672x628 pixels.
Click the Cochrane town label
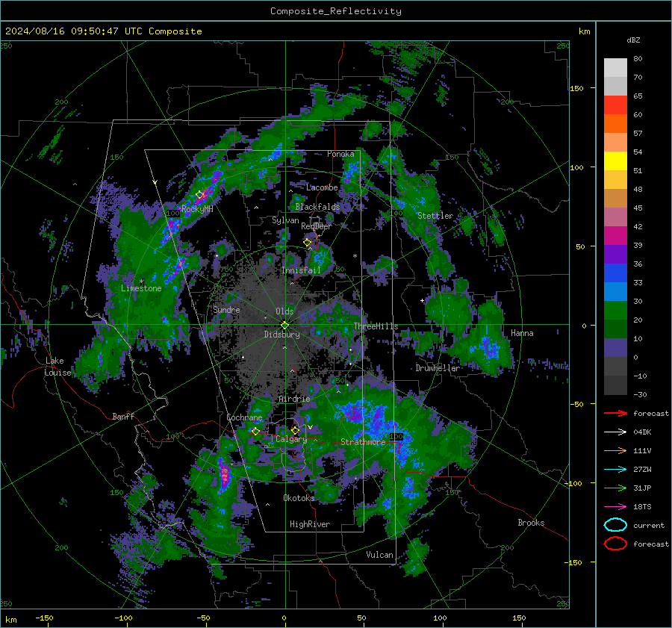pyautogui.click(x=244, y=417)
